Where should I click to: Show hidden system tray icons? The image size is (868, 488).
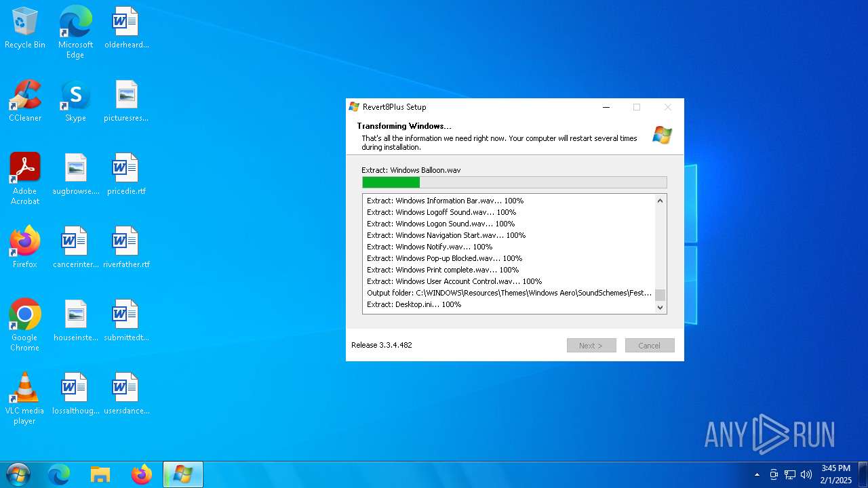pyautogui.click(x=757, y=474)
